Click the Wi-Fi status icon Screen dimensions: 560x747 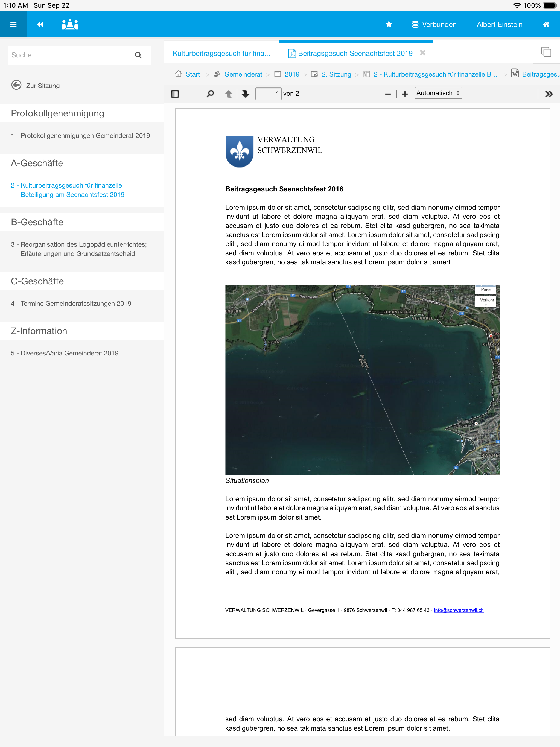[x=517, y=5]
